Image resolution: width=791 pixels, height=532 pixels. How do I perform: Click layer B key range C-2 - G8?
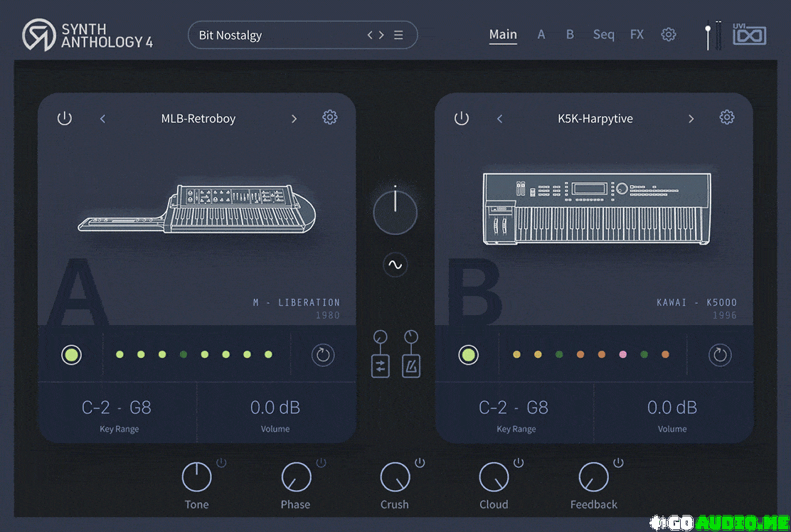coord(514,408)
